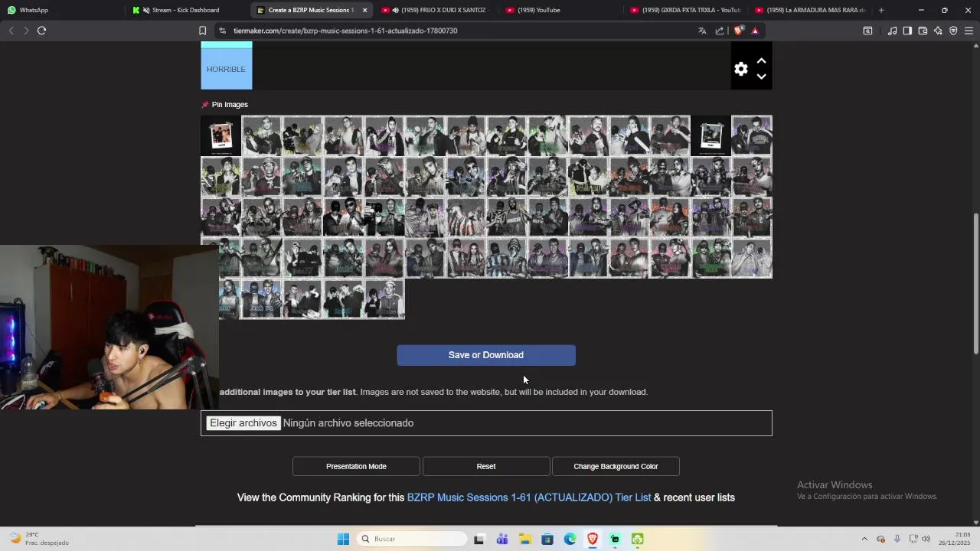Screen dimensions: 980x551
Task: Mute the FRIJO X DUKI tab audio
Action: tap(396, 10)
